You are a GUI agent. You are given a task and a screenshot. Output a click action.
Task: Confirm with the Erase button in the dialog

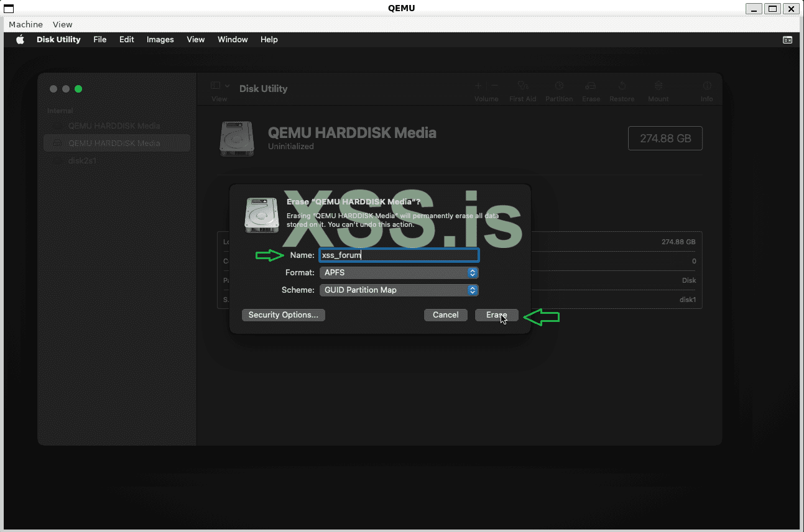coord(497,315)
